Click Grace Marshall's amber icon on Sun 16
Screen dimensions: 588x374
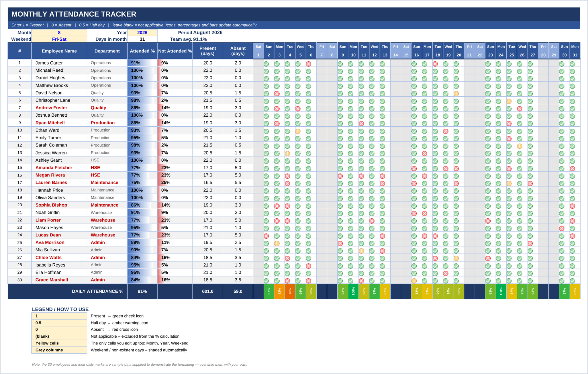coord(414,281)
